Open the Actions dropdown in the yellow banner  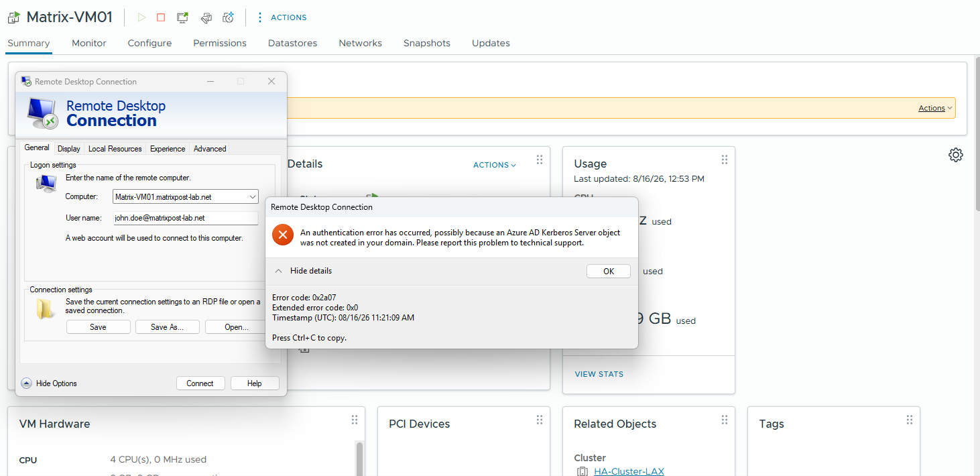pos(936,108)
